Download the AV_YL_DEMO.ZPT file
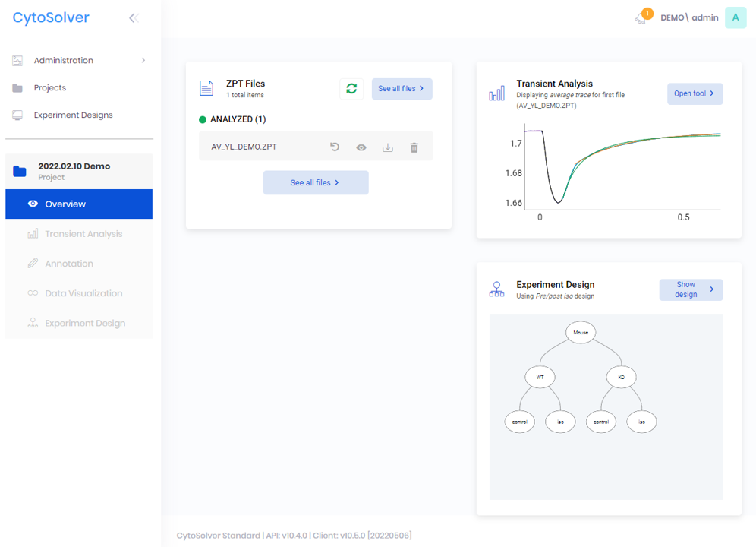756x547 pixels. (388, 147)
